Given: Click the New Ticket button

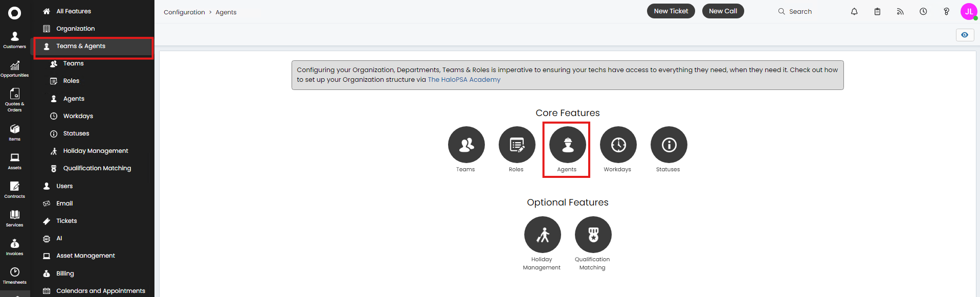Looking at the screenshot, I should [x=671, y=11].
